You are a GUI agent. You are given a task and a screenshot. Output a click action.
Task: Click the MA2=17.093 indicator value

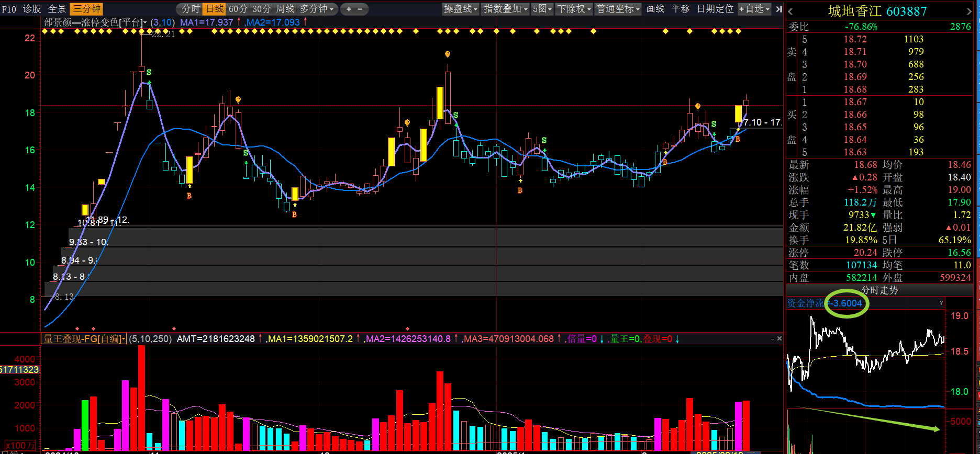click(273, 22)
